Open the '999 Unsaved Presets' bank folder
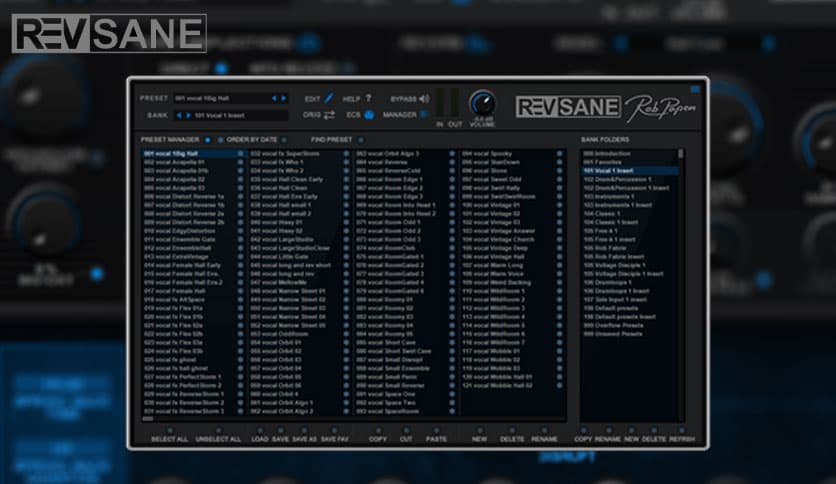This screenshot has width=836, height=484. (629, 334)
